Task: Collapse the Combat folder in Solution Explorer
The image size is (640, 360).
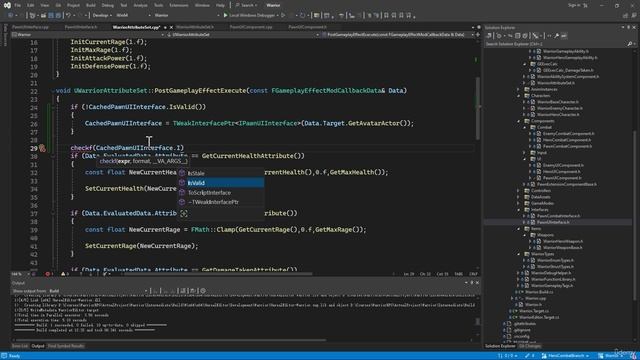Action: click(525, 127)
